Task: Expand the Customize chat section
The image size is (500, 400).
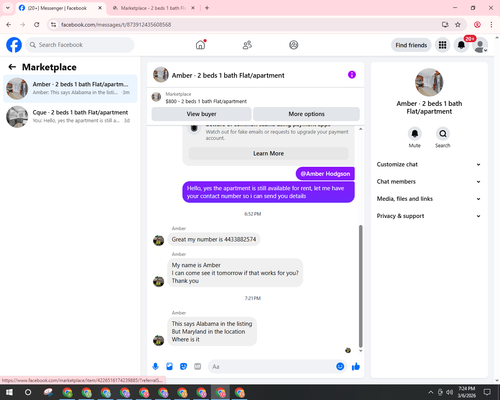Action: click(x=429, y=164)
